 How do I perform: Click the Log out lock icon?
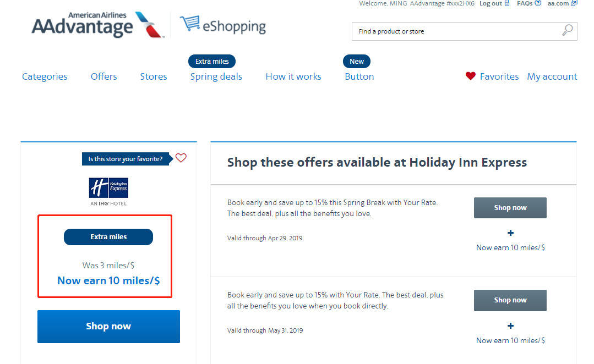507,3
